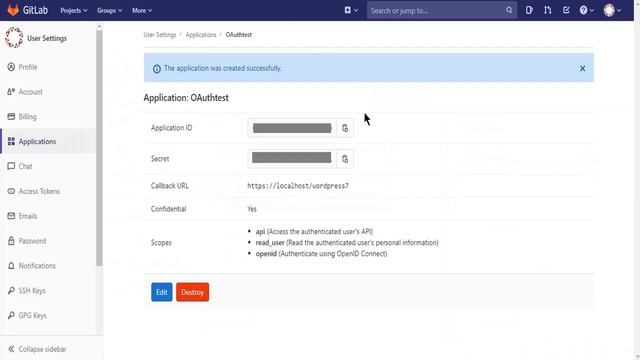Click the Secret field

tap(292, 159)
